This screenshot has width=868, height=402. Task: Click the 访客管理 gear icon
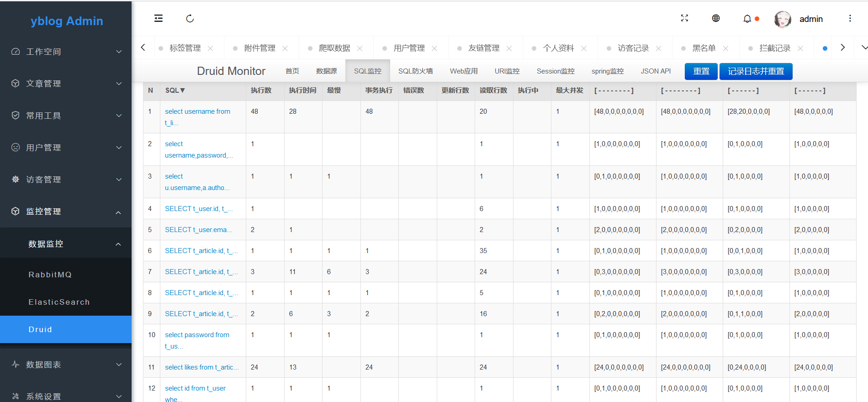[x=16, y=180]
